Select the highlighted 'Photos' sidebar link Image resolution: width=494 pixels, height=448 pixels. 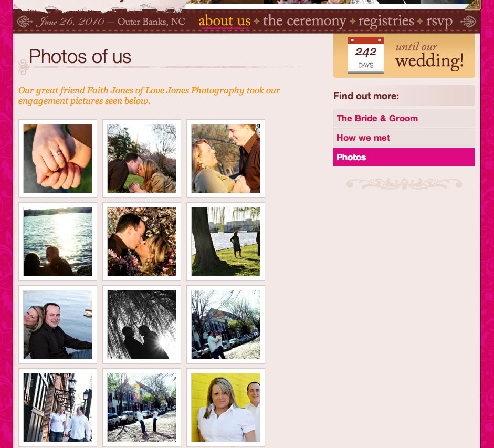pyautogui.click(x=404, y=157)
